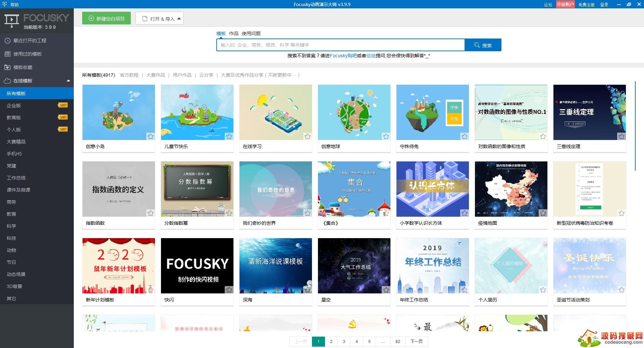Open 最近打开的工程 in the sidebar
Image resolution: width=644 pixels, height=348 pixels.
tap(37, 41)
